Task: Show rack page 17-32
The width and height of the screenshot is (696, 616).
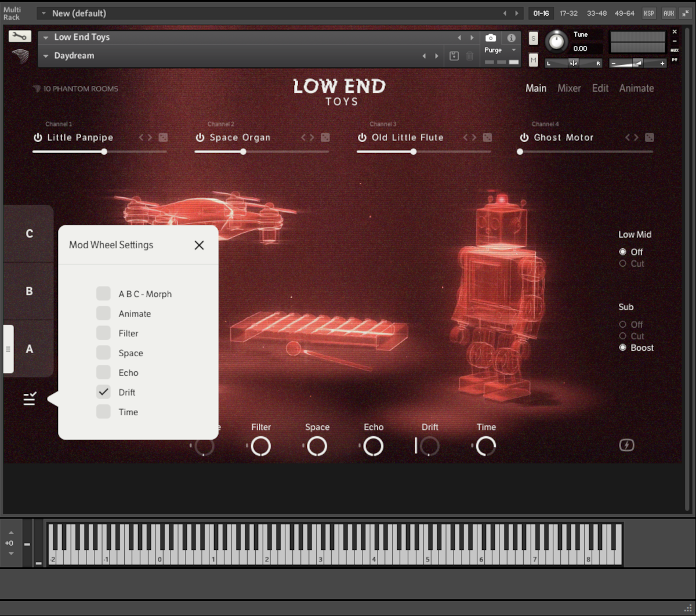Action: click(568, 13)
